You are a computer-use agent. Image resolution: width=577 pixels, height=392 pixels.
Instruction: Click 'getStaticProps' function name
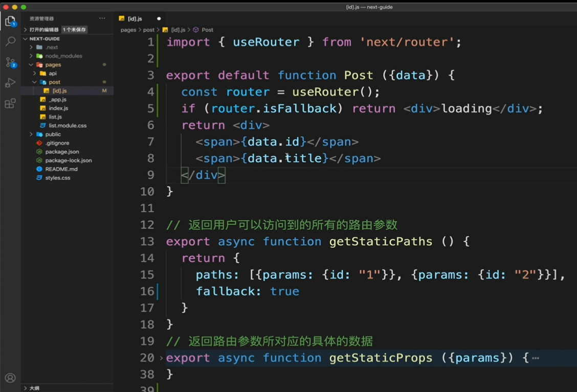click(x=381, y=357)
